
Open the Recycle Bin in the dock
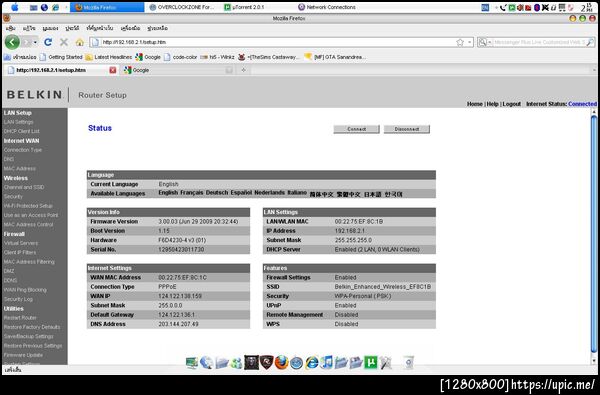[x=409, y=362]
